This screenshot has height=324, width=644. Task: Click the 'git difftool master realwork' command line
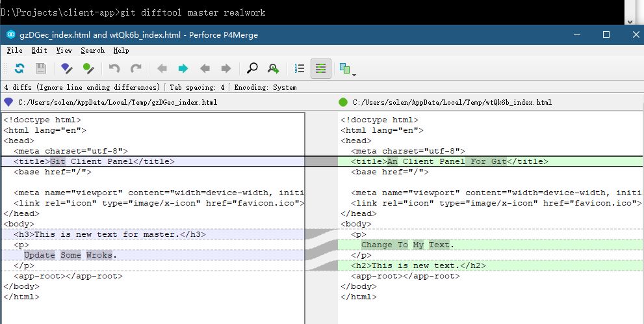(x=192, y=12)
